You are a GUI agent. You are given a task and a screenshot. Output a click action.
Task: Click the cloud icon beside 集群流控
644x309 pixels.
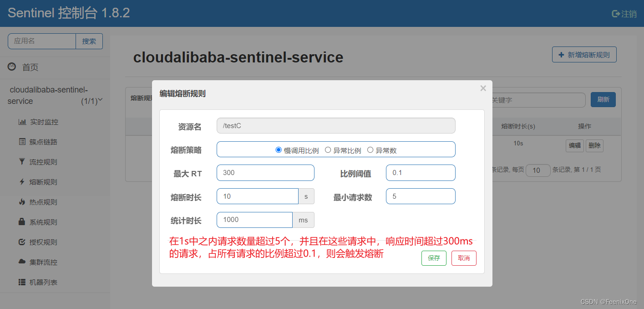(22, 262)
